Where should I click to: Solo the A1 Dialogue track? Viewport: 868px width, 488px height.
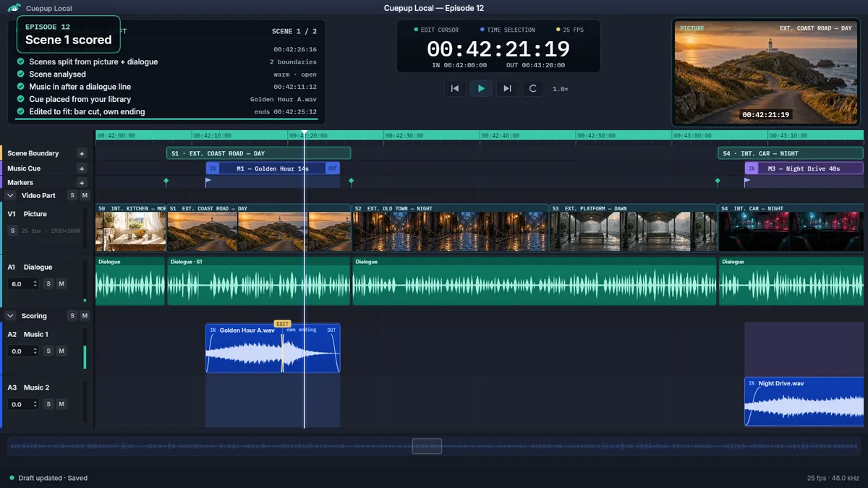click(x=48, y=284)
